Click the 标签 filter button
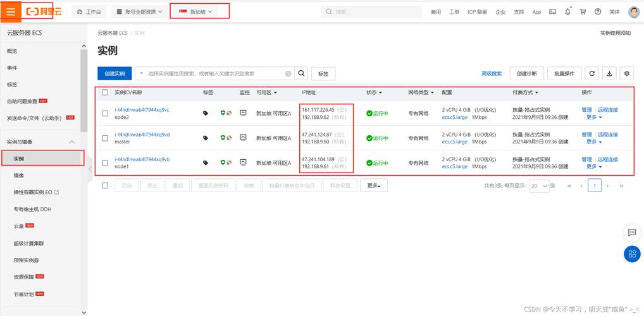 323,74
